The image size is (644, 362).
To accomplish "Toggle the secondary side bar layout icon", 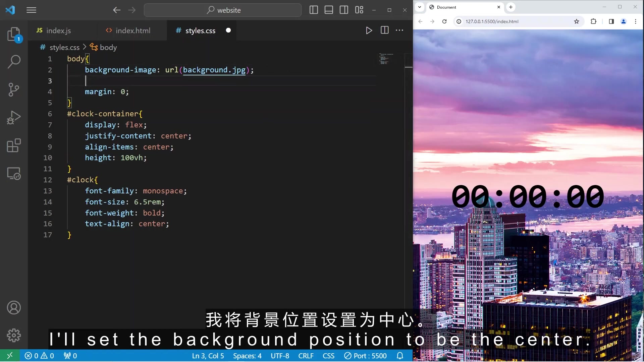I will point(344,10).
